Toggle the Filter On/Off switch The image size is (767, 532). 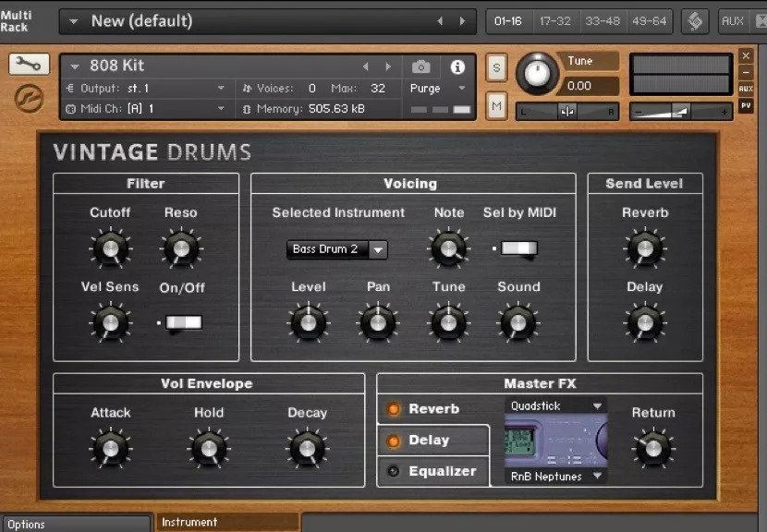point(182,322)
